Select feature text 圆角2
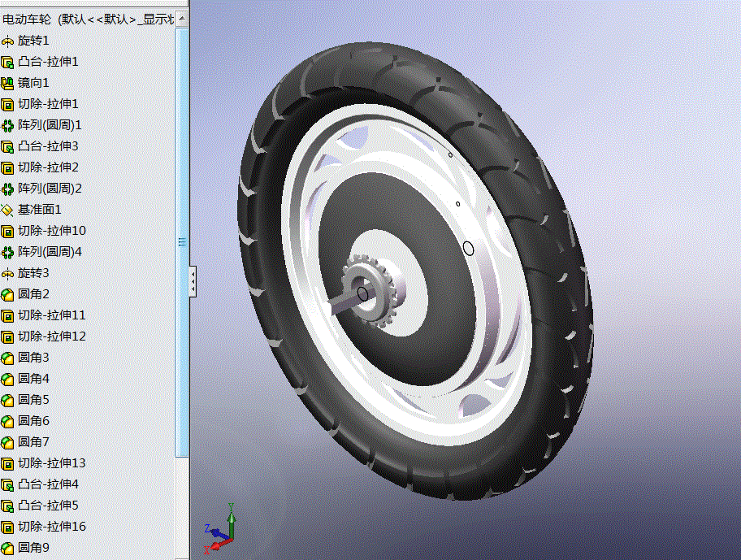This screenshot has height=560, width=741. tap(33, 294)
